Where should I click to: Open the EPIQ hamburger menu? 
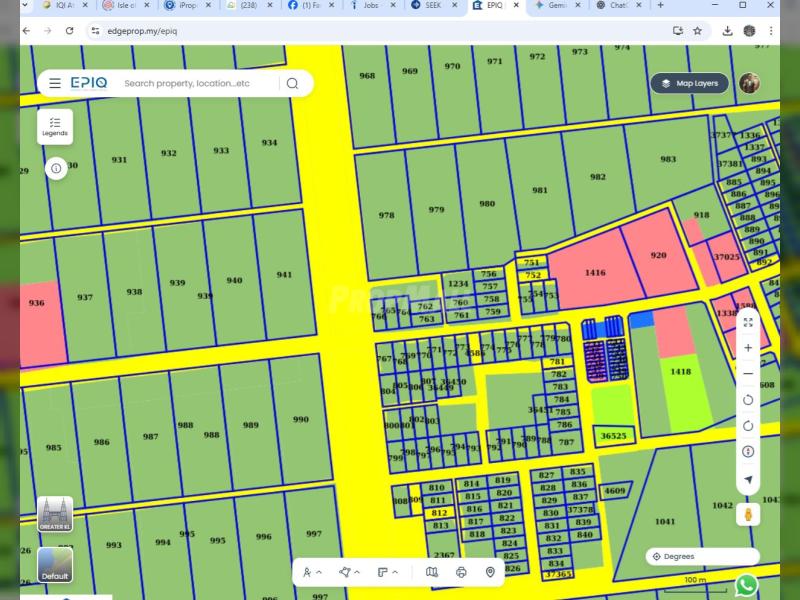tap(55, 84)
